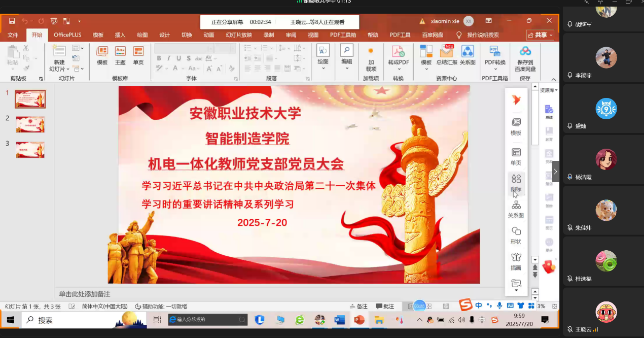Open the 插画 illustration panel icon
Screen dimensions: 644x338
point(516,258)
